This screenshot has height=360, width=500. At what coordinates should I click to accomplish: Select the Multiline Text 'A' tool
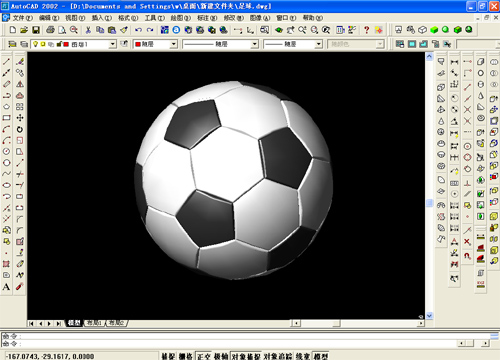6,287
